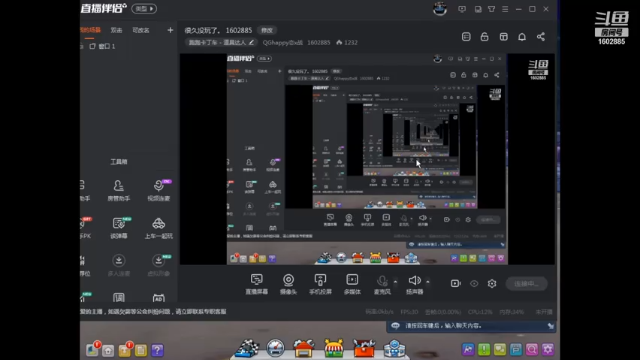Image resolution: width=640 pixels, height=360 pixels.
Task: Open the 直播屏幕 screen capture source
Action: pyautogui.click(x=256, y=284)
